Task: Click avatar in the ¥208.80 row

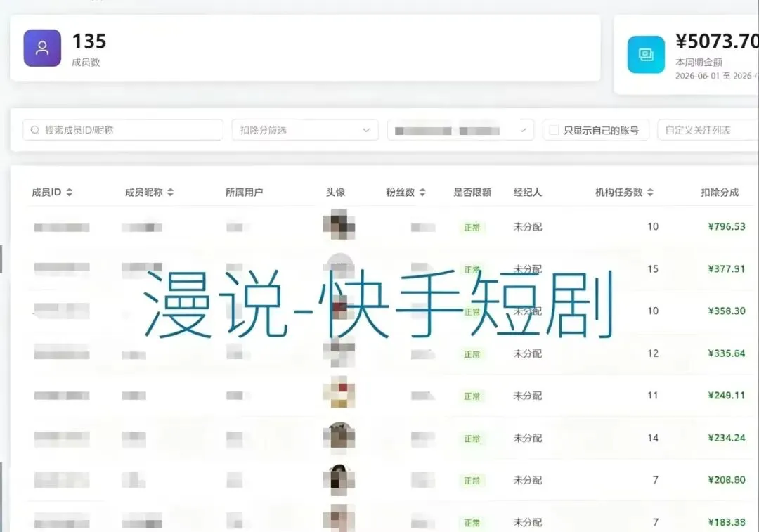Action: pyautogui.click(x=339, y=480)
